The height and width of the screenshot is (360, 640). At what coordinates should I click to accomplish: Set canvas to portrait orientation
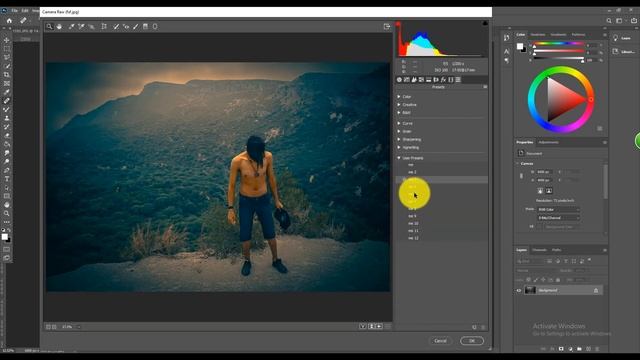pyautogui.click(x=540, y=191)
